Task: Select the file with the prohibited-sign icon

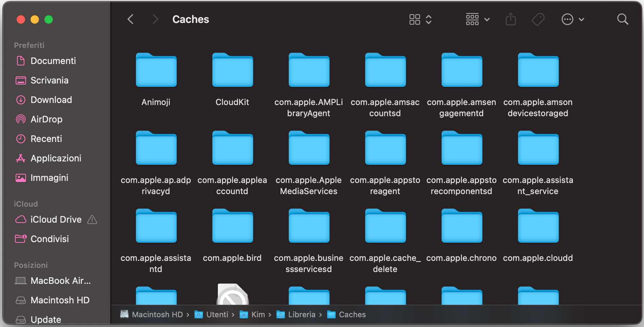Action: [232, 295]
